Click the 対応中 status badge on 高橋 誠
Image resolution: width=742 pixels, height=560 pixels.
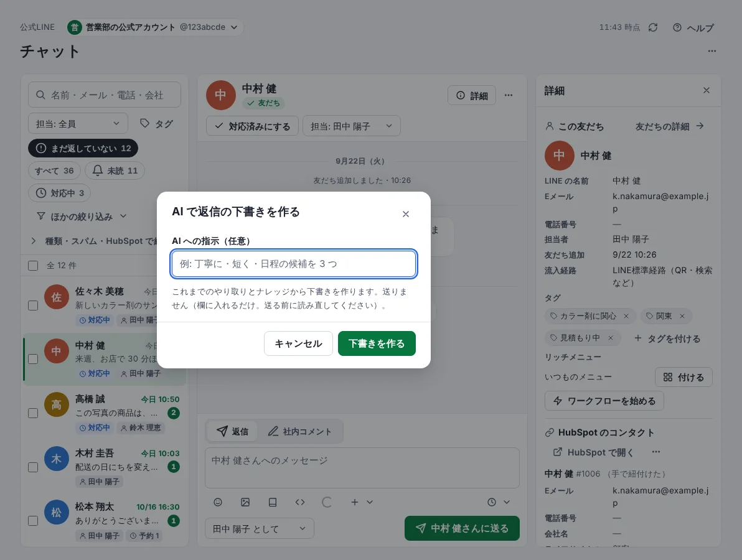pos(95,427)
